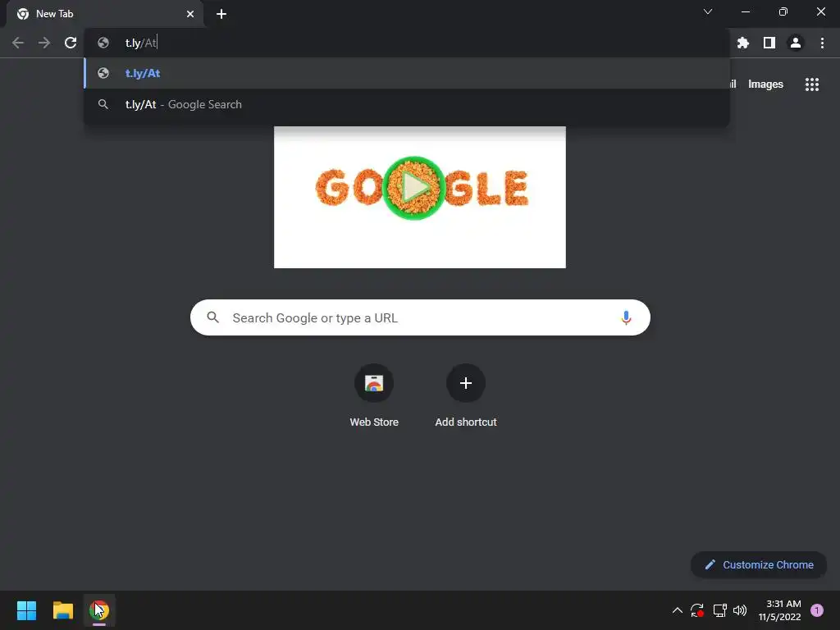Select the New Tab tab

point(105,14)
